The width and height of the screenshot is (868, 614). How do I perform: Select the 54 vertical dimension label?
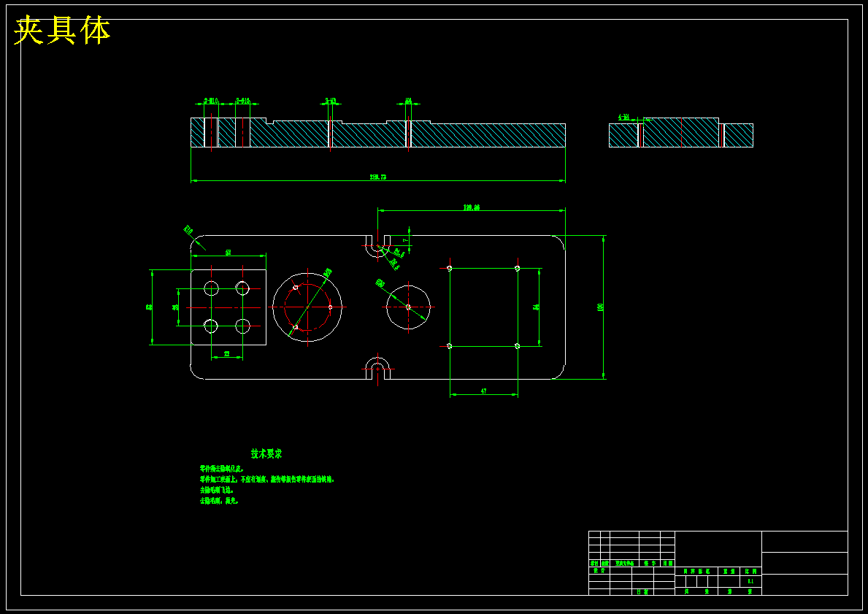537,307
